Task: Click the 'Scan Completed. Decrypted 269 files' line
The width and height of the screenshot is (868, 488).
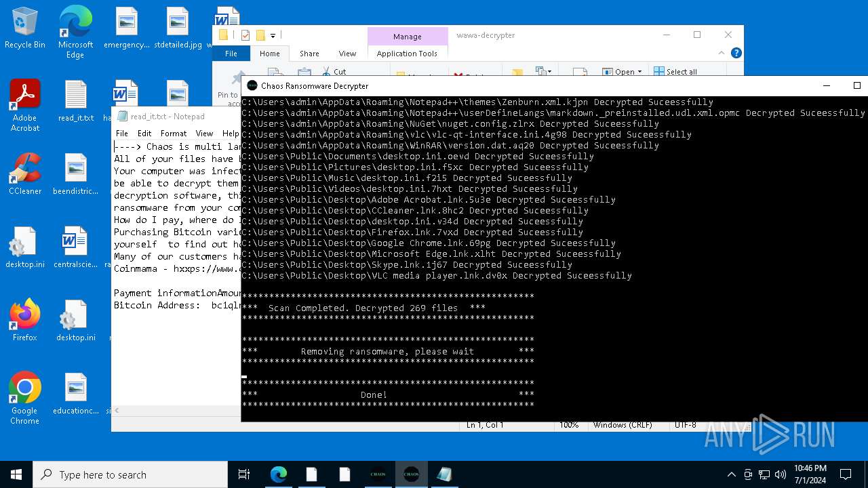Action: [x=363, y=308]
